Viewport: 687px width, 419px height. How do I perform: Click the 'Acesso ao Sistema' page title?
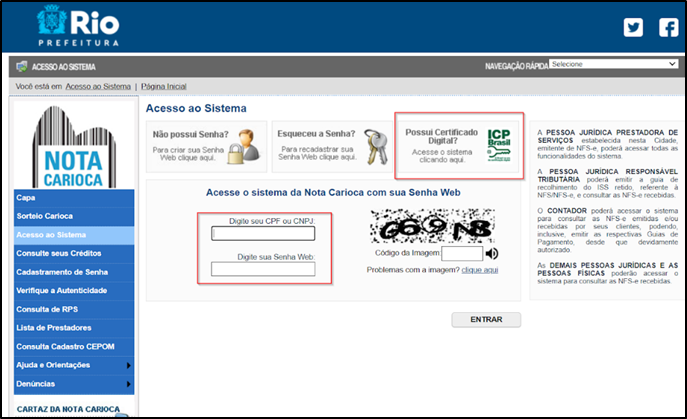196,108
